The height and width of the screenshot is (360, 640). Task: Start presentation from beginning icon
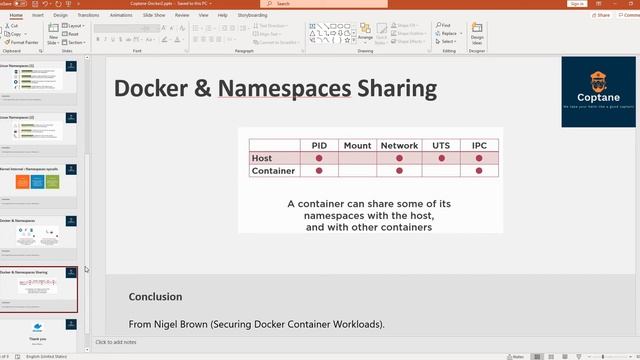point(68,4)
